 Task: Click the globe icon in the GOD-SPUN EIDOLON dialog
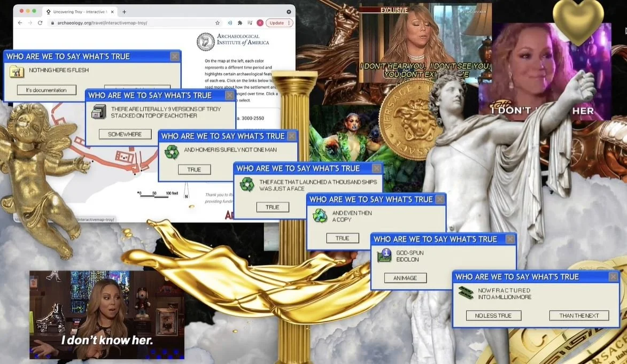pos(383,255)
